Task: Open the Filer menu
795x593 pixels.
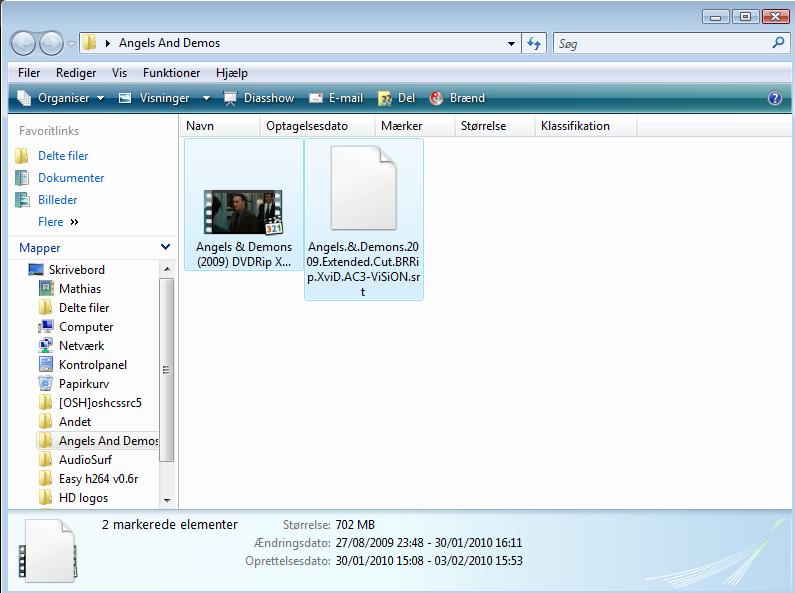Action: click(x=29, y=72)
